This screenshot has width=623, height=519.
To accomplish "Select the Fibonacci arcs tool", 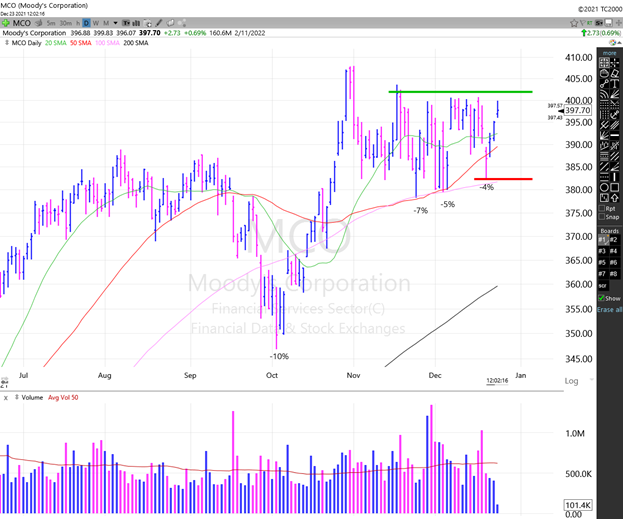I will coord(604,93).
